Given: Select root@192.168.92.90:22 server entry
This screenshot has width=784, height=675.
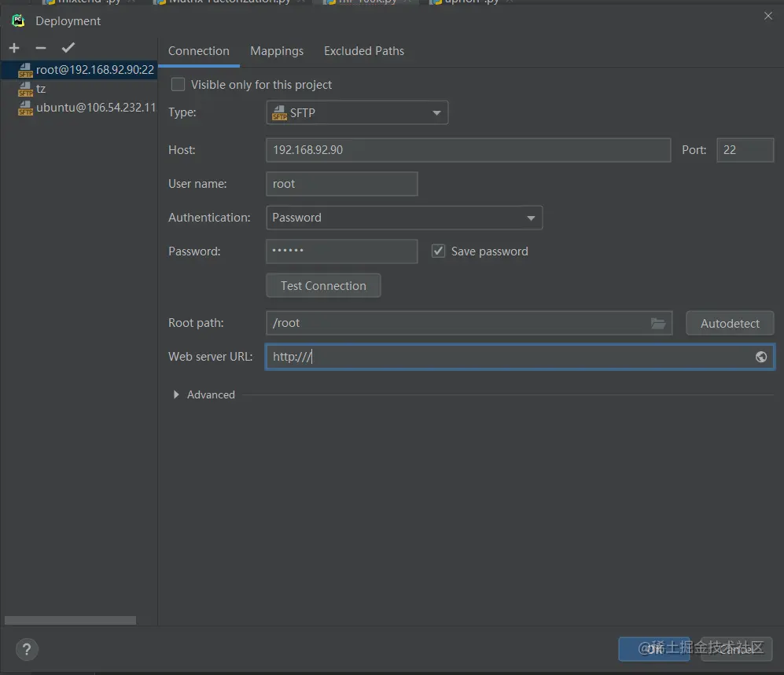Looking at the screenshot, I should tap(79, 70).
